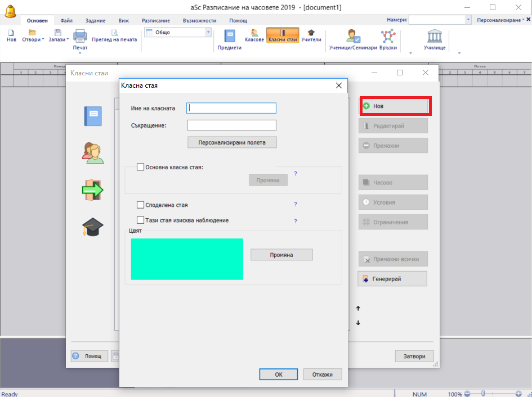
Task: Open the Файл ribbon tab
Action: click(66, 20)
